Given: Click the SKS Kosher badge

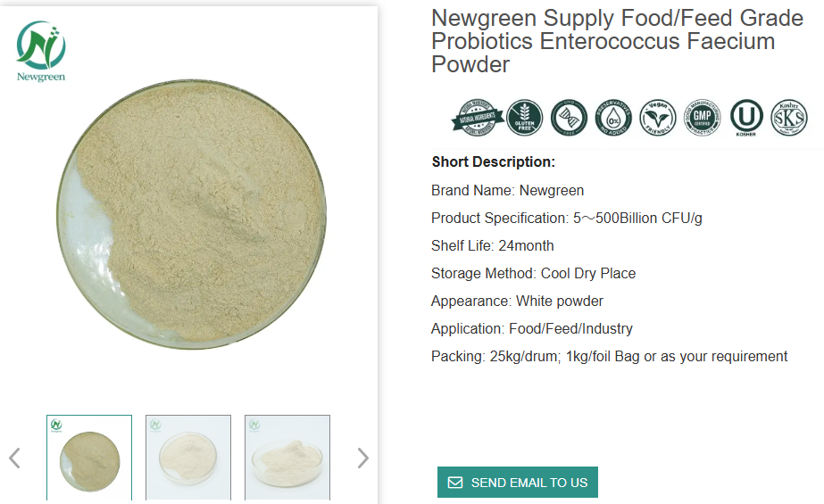Looking at the screenshot, I should click(789, 117).
